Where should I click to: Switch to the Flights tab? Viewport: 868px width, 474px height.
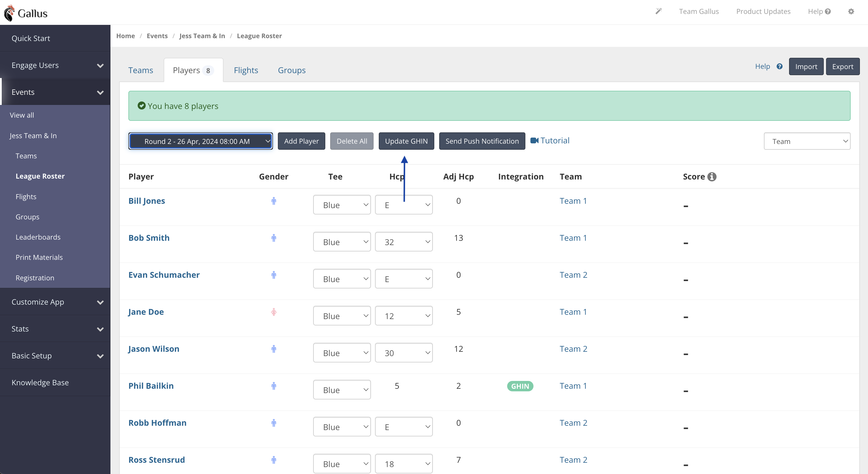[x=246, y=70]
